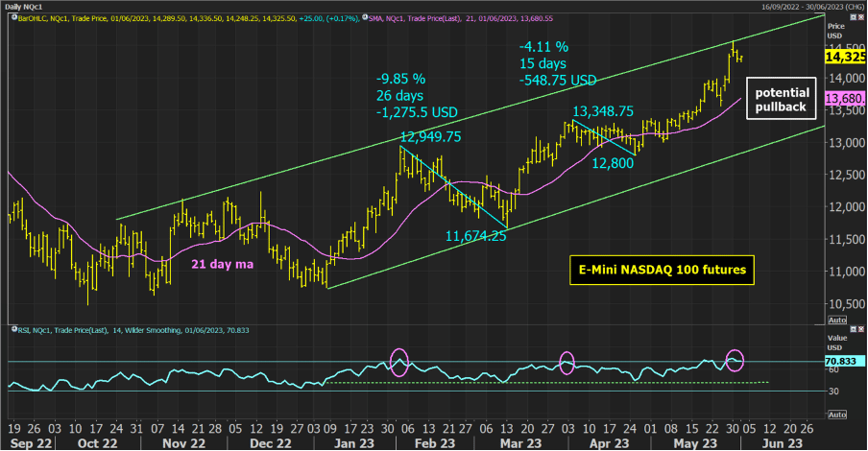This screenshot has height=451, width=868.
Task: Click the Apr 23 month label
Action: (609, 443)
